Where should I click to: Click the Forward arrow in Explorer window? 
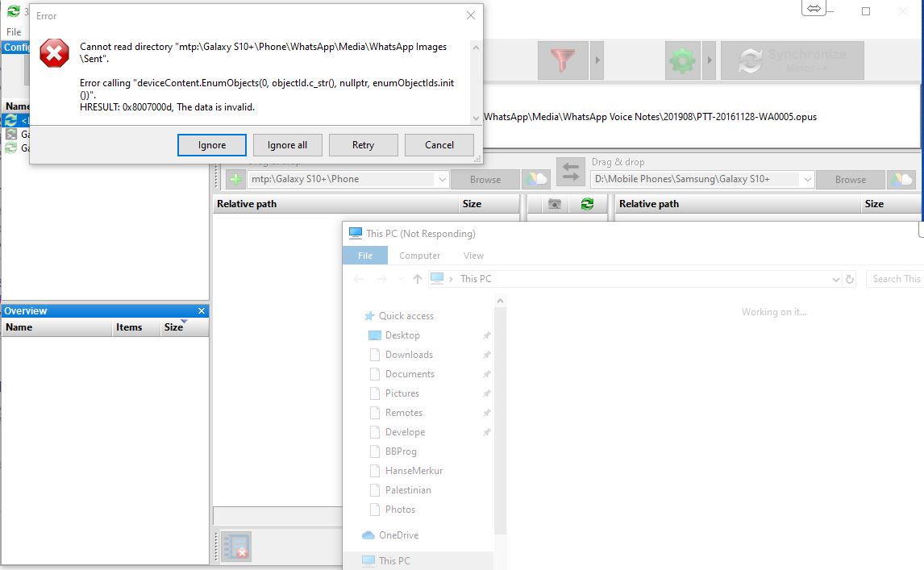point(381,279)
